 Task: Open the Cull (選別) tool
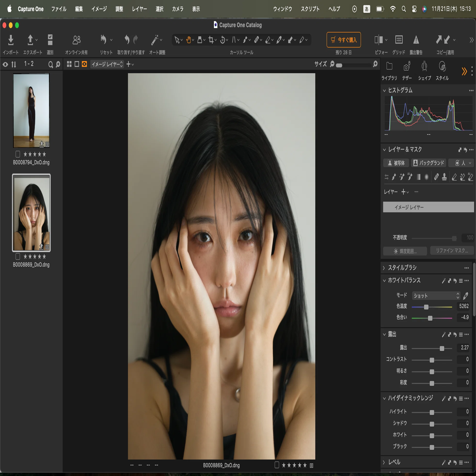pos(50,40)
